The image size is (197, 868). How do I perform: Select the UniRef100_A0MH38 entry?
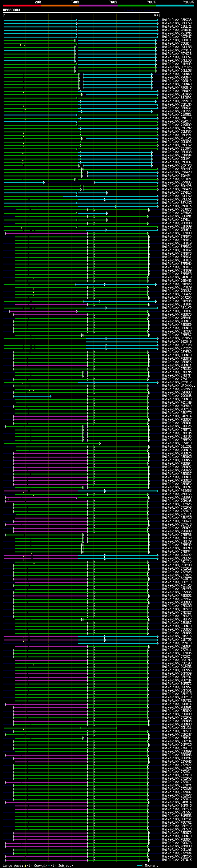pos(176,846)
